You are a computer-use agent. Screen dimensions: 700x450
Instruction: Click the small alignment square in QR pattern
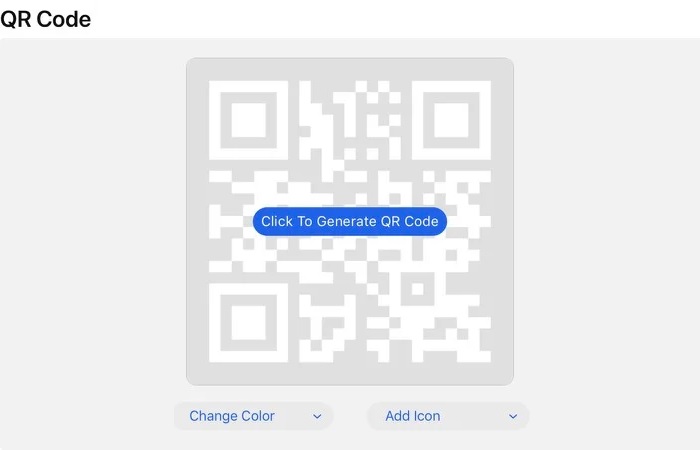417,289
